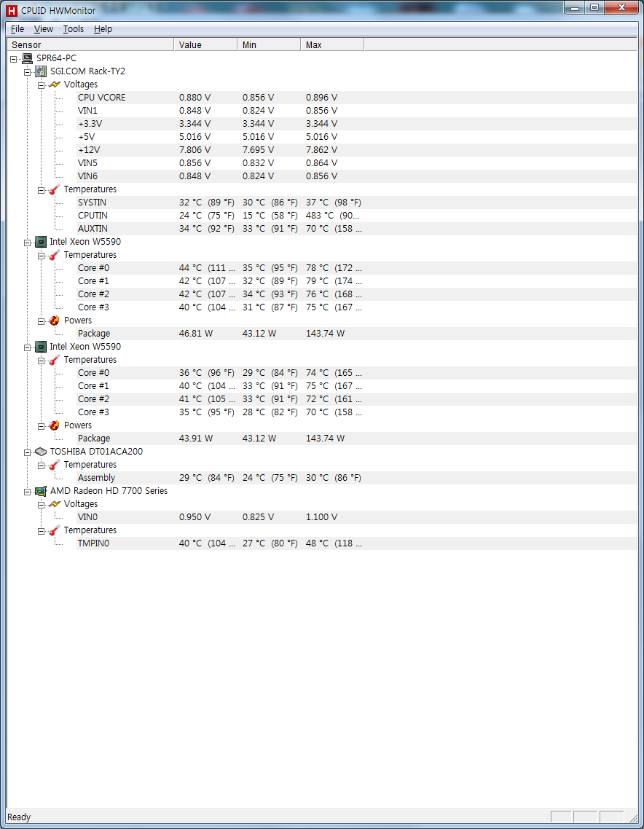The image size is (644, 829).
Task: Collapse the second Intel Xeon W5590 node
Action: (x=28, y=347)
